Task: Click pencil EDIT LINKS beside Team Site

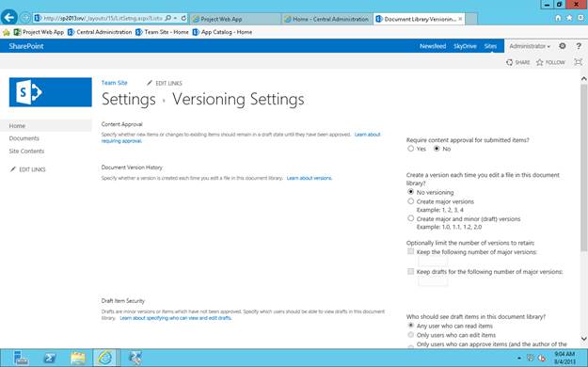Action: tap(165, 83)
